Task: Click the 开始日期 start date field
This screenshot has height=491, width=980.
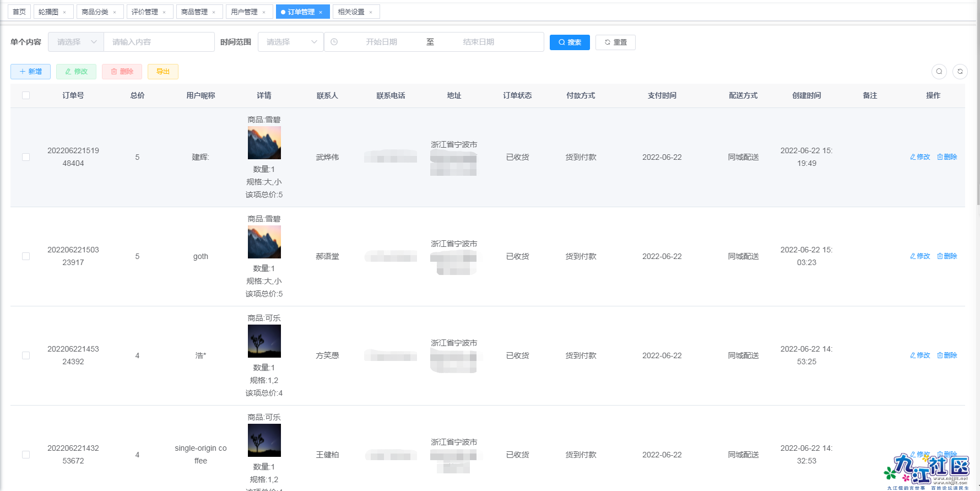Action: pyautogui.click(x=381, y=42)
